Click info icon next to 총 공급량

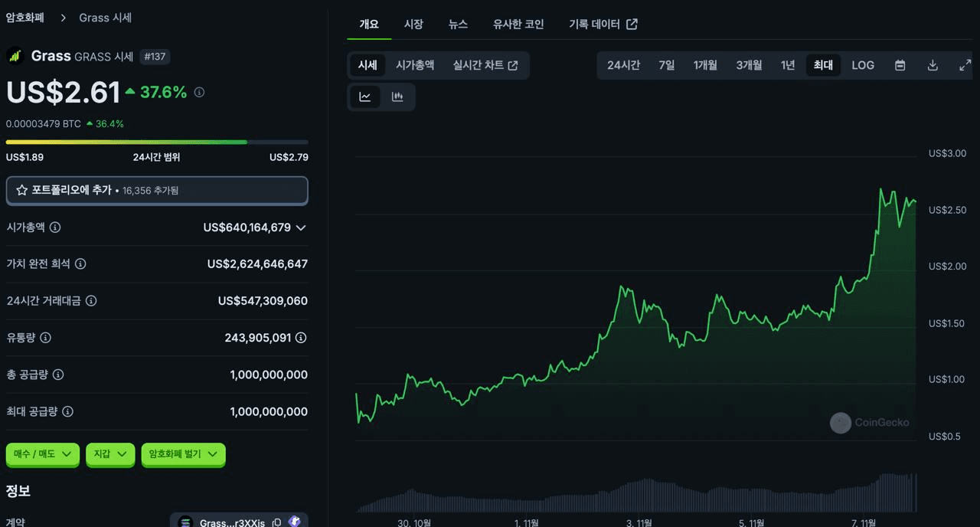58,375
